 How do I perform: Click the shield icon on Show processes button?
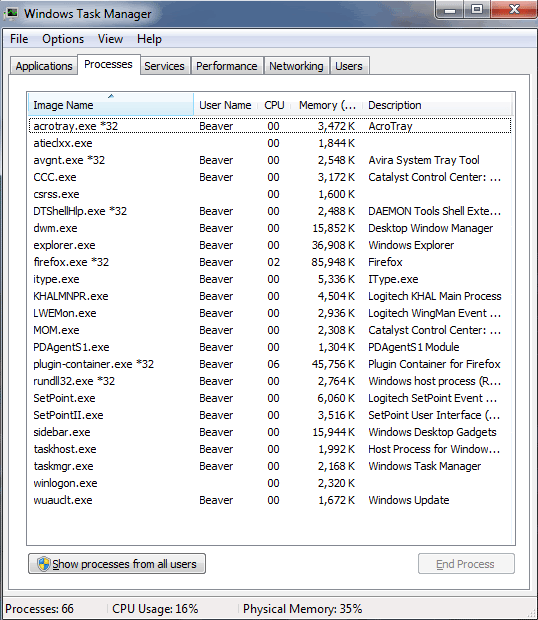(43, 564)
